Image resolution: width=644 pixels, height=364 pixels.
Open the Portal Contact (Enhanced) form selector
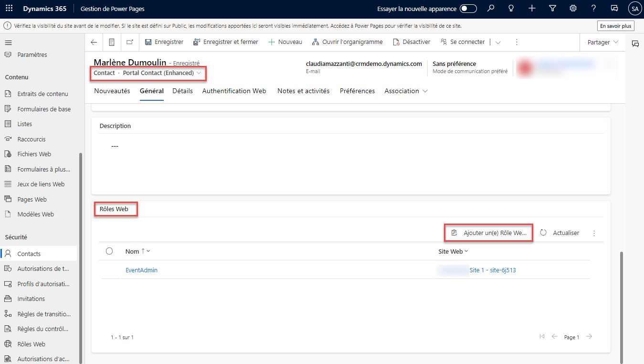click(x=162, y=73)
